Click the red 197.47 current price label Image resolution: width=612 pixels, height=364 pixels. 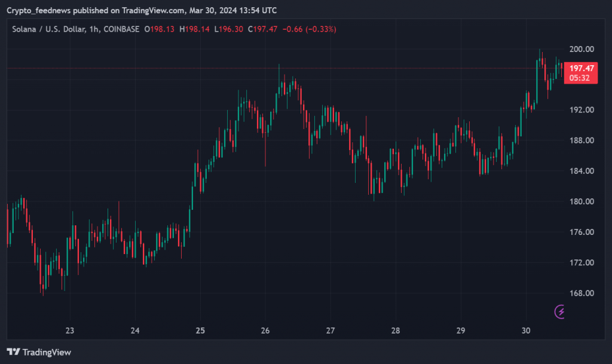tap(581, 69)
